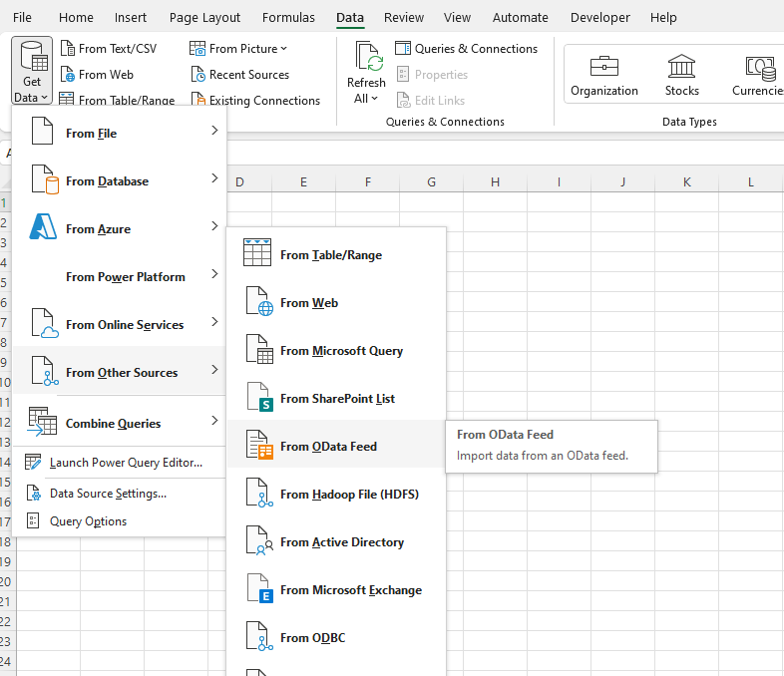Open the From Picture dropdown chevron

[284, 49]
